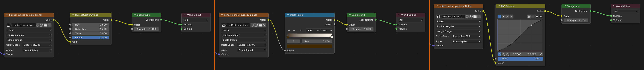The width and height of the screenshot is (644, 70).
Task: Click Hue slider showing 0.520
Action: 91,25
